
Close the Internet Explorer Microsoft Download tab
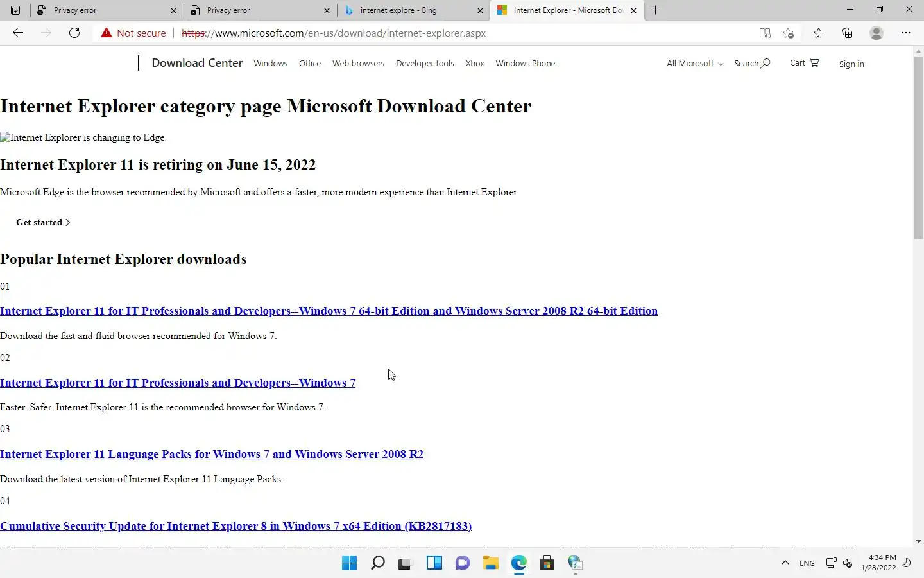click(x=633, y=10)
